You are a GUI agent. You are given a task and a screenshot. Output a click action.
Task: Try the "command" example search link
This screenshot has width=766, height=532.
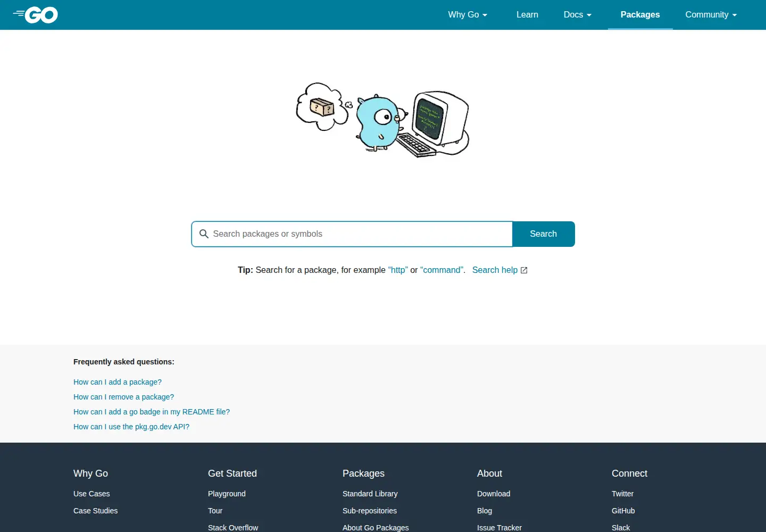point(442,270)
